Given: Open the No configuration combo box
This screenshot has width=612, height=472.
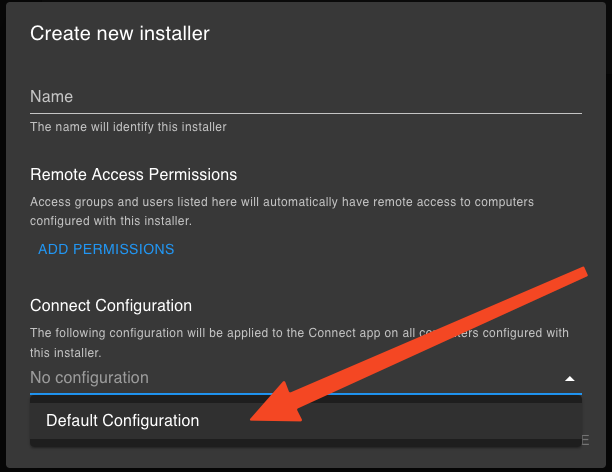Looking at the screenshot, I should (306, 378).
